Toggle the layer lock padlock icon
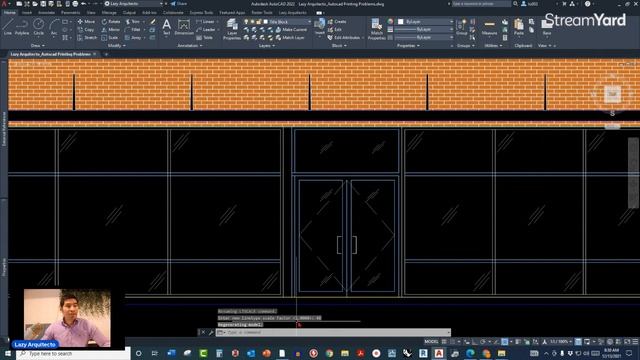Screen dimensions: 640x360 [x=259, y=21]
